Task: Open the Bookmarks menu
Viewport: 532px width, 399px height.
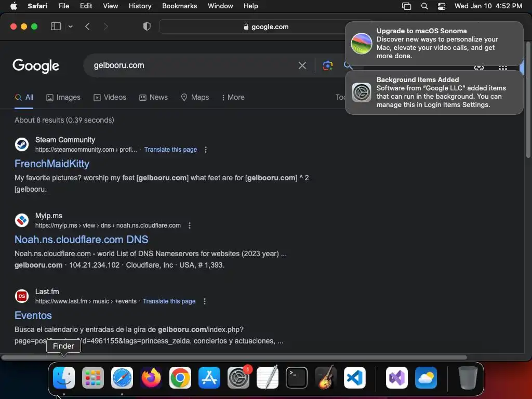Action: (179, 6)
